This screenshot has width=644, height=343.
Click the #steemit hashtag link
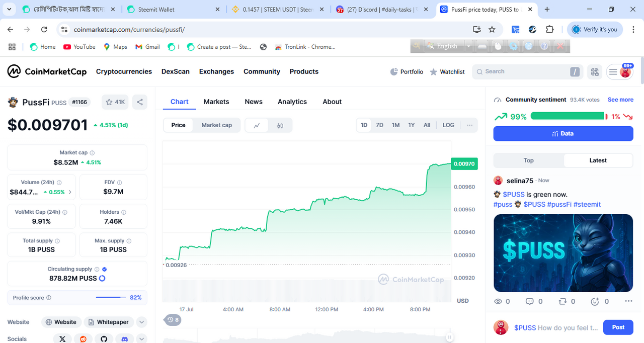coord(587,204)
